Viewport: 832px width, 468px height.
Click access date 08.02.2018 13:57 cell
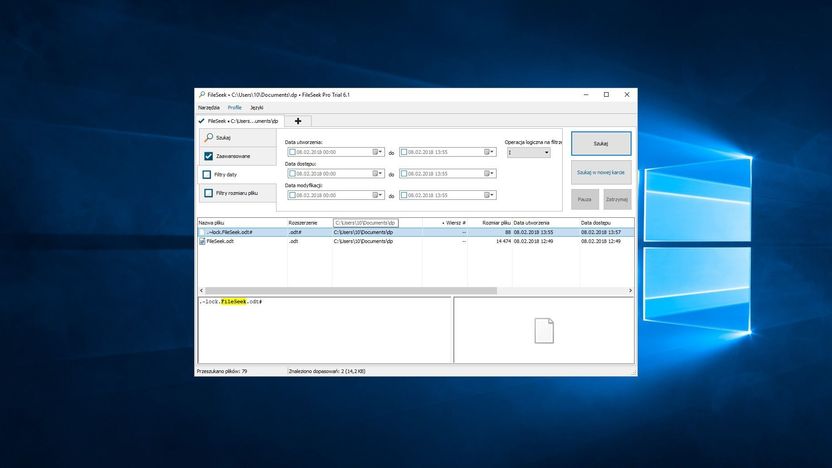pyautogui.click(x=601, y=232)
